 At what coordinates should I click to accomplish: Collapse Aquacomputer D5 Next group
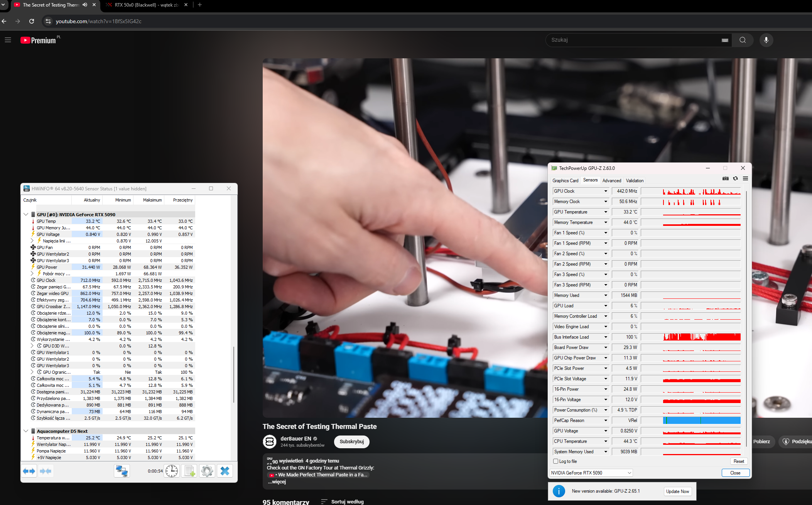tap(26, 431)
